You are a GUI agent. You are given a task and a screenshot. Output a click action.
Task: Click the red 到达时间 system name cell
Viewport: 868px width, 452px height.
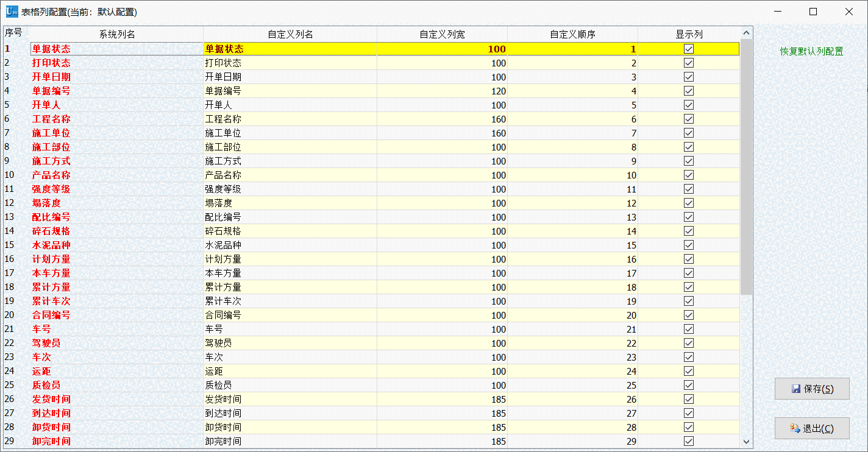point(117,413)
